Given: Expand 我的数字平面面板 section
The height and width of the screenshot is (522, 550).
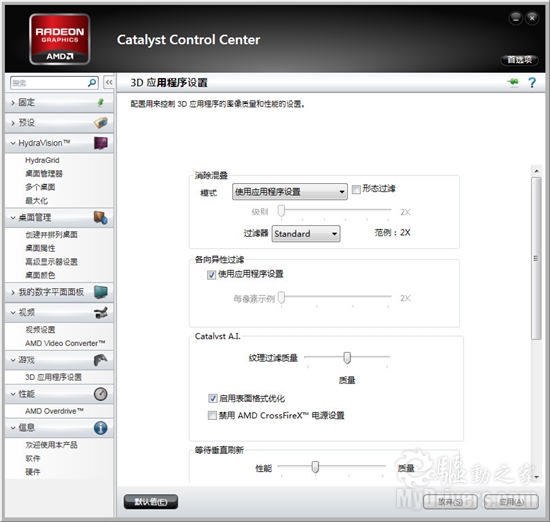Looking at the screenshot, I should point(13,292).
